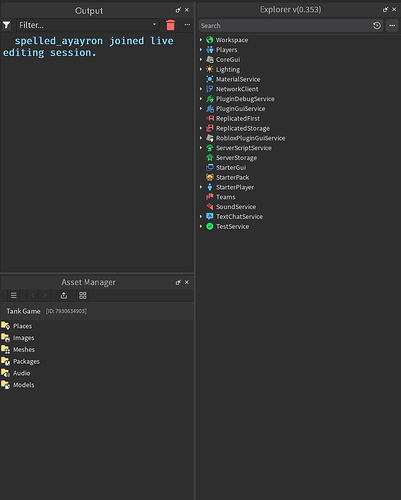Viewport: 401px width, 500px height.
Task: Toggle Asset Manager grid view icon
Action: [x=83, y=295]
